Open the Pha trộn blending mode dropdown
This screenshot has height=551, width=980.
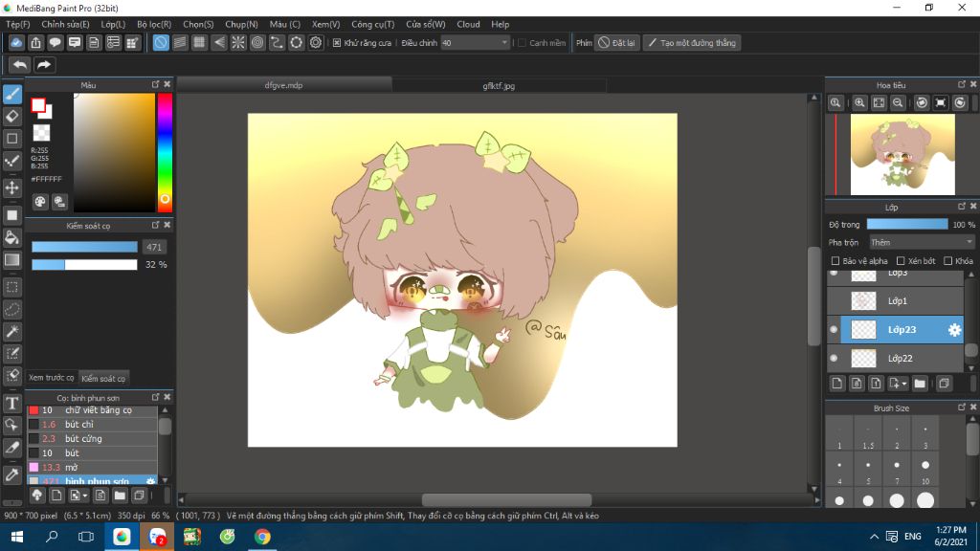click(x=922, y=242)
